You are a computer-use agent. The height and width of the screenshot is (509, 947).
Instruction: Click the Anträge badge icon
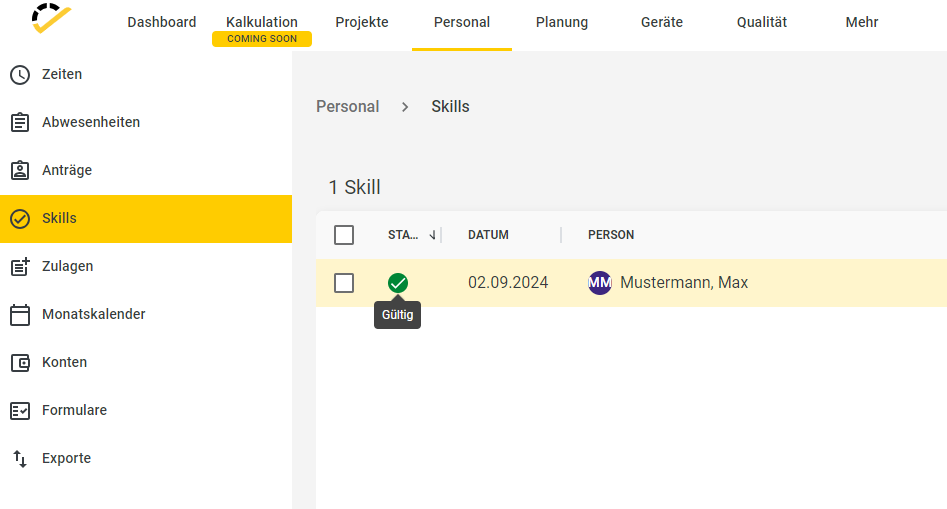click(20, 170)
